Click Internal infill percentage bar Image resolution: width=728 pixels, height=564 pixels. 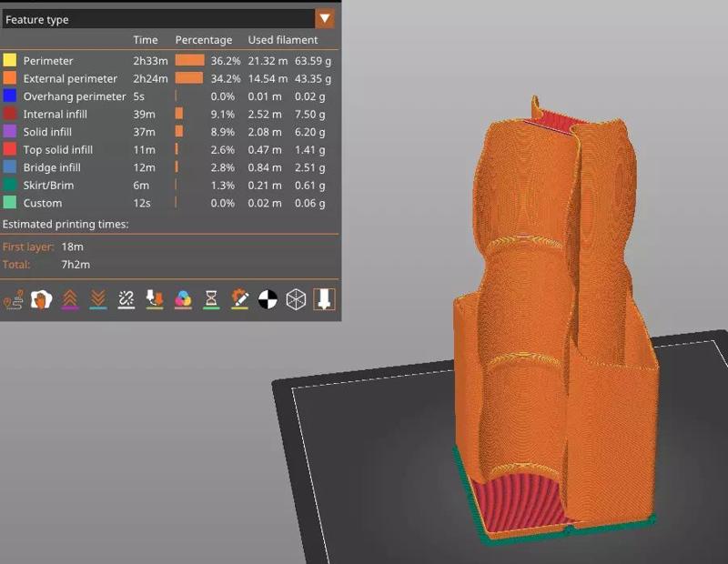point(178,114)
